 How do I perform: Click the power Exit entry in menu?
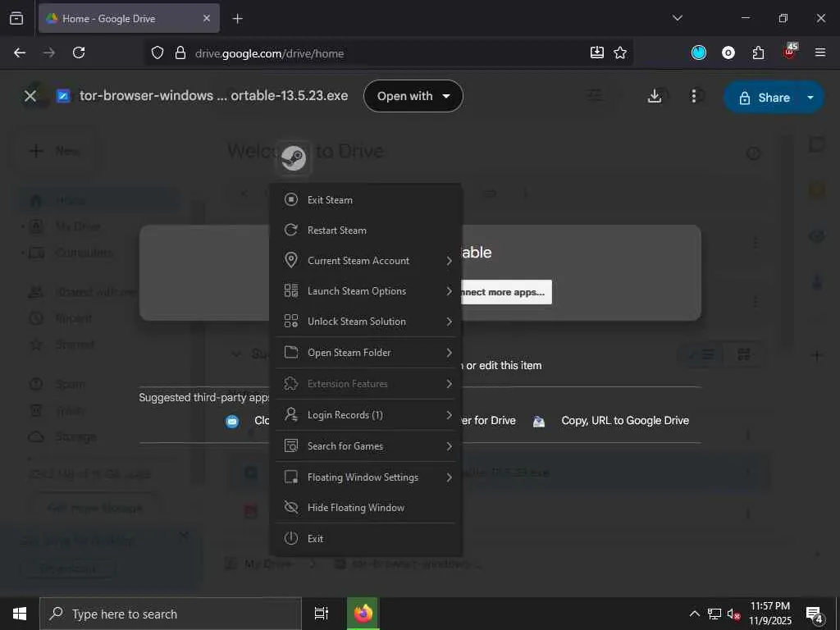coord(365,538)
